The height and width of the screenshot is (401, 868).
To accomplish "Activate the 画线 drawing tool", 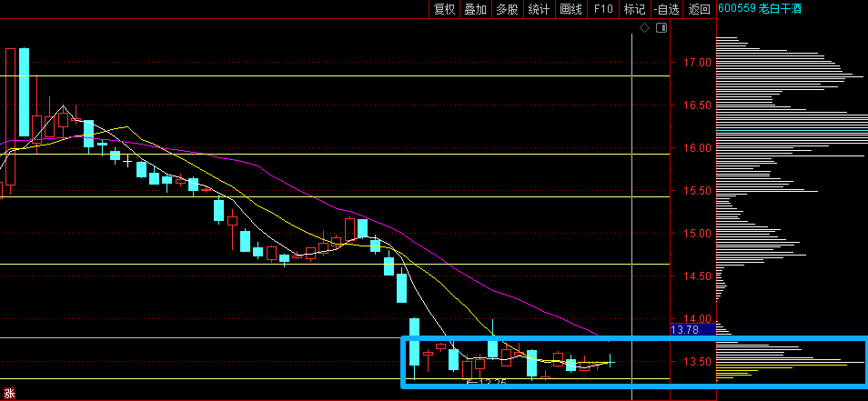I will [571, 9].
